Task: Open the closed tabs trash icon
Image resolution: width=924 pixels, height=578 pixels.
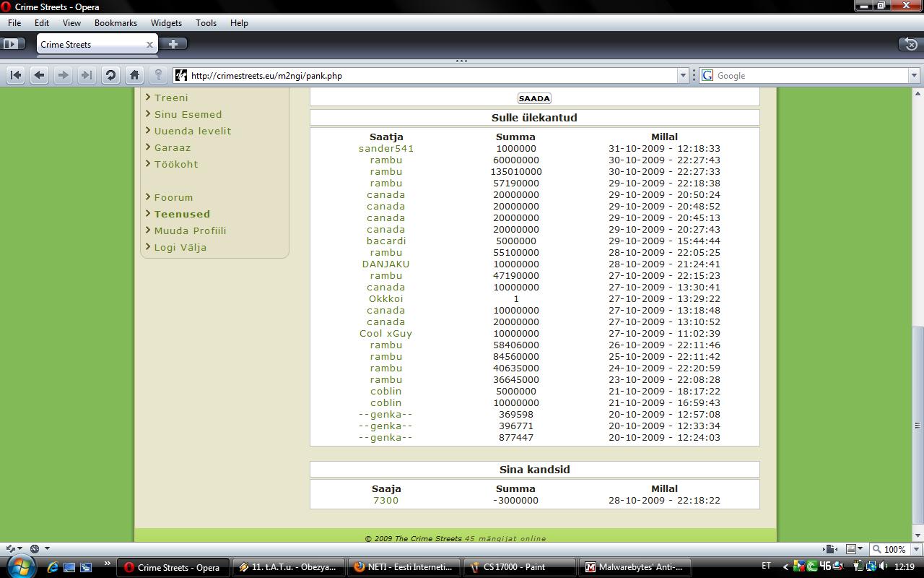Action: tap(910, 44)
